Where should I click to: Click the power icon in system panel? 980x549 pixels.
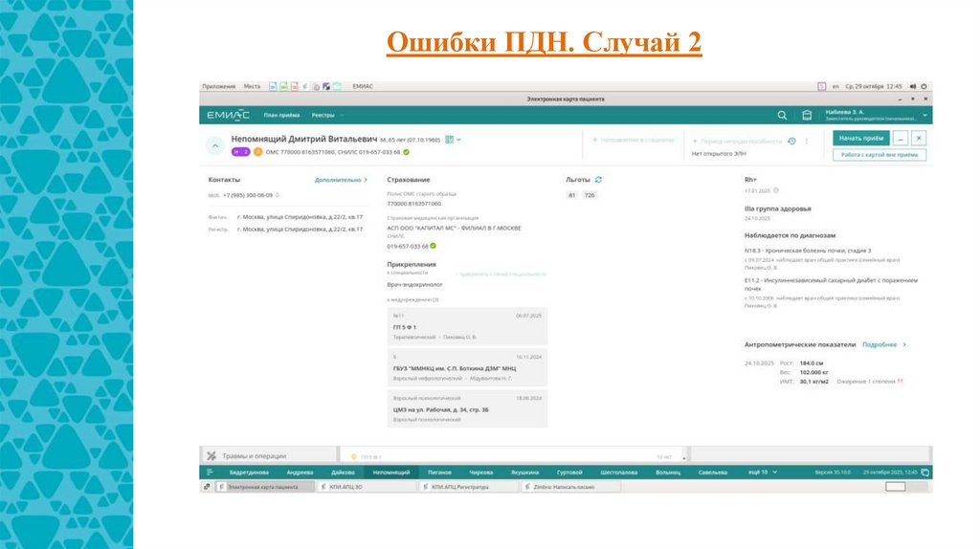[924, 86]
